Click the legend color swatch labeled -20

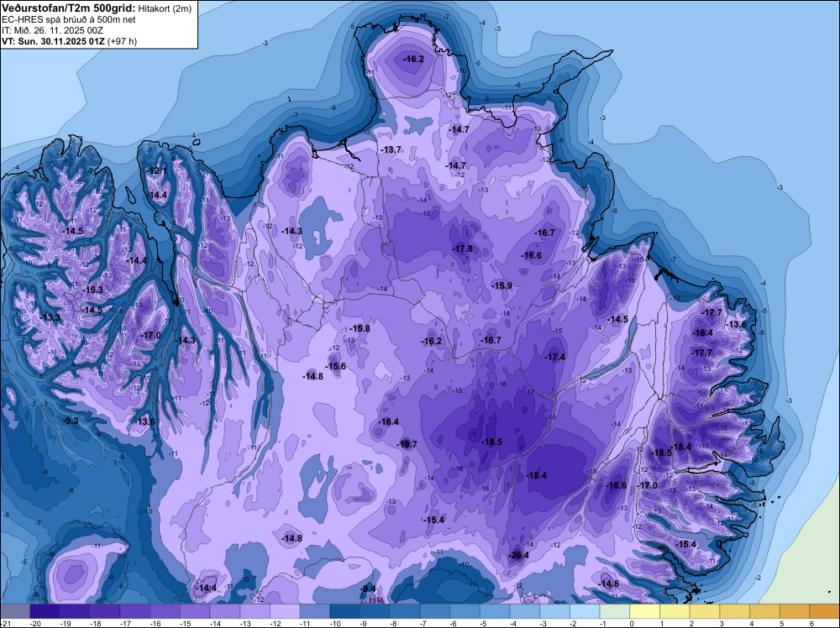[45, 611]
